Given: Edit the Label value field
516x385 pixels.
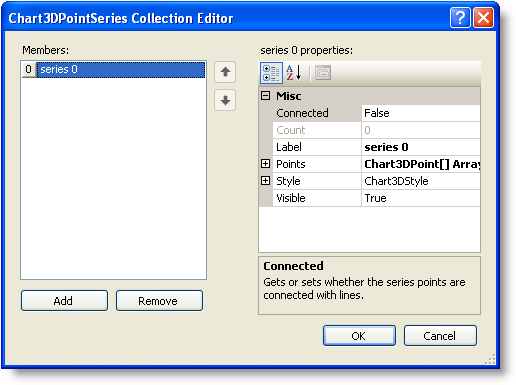Looking at the screenshot, I should 421,147.
